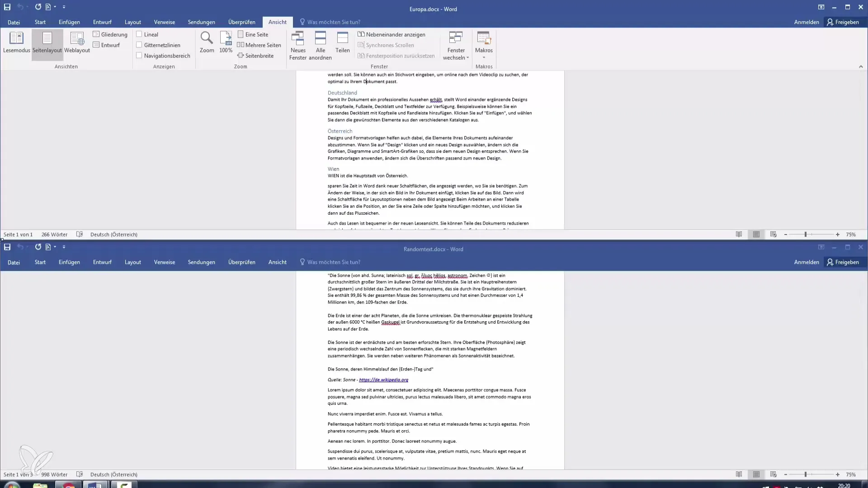868x488 pixels.
Task: Click zoom in plus in Europa status bar
Action: [x=838, y=235]
